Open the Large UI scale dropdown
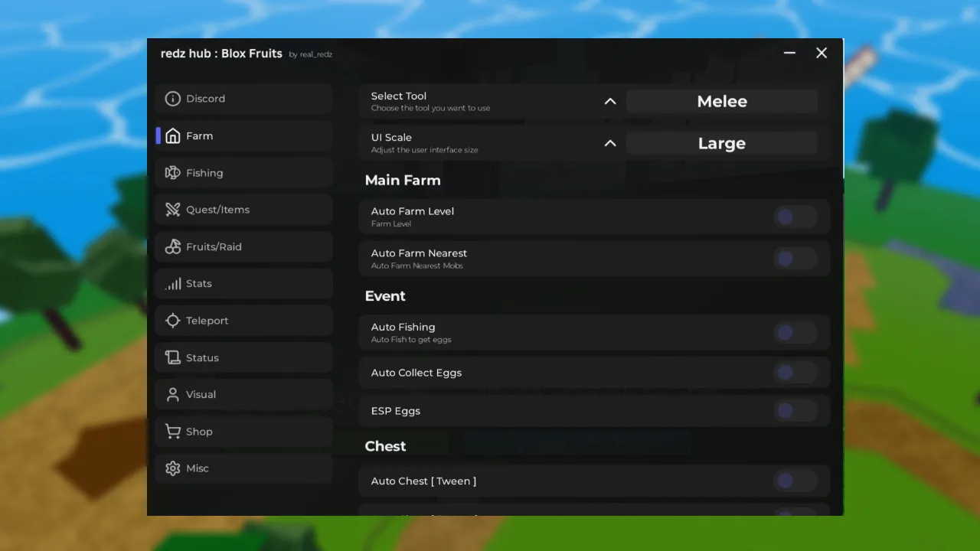980x551 pixels. 721,143
